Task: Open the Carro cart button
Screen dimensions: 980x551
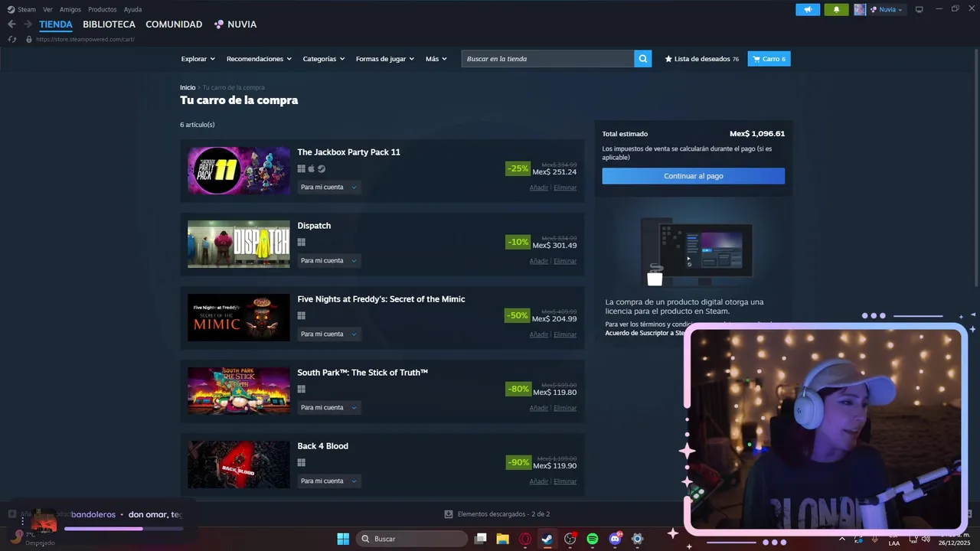Action: click(x=769, y=59)
